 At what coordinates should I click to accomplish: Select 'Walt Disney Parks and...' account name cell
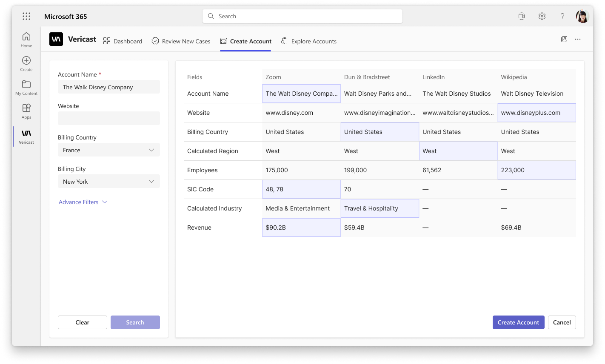pos(380,94)
